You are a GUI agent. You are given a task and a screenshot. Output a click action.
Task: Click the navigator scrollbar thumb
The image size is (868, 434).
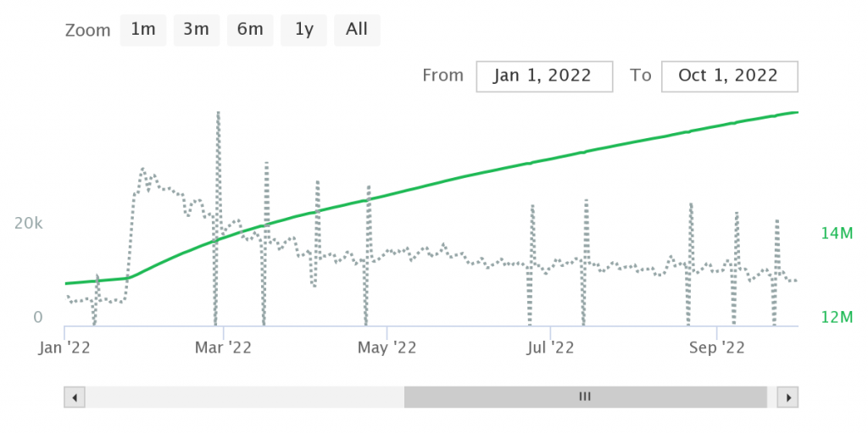coord(585,397)
